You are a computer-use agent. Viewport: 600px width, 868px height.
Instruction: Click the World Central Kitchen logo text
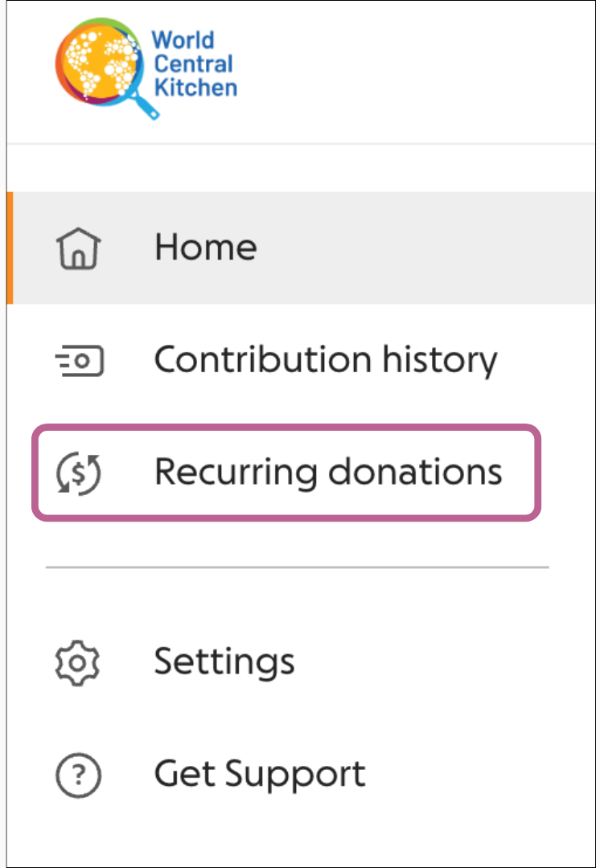[195, 63]
